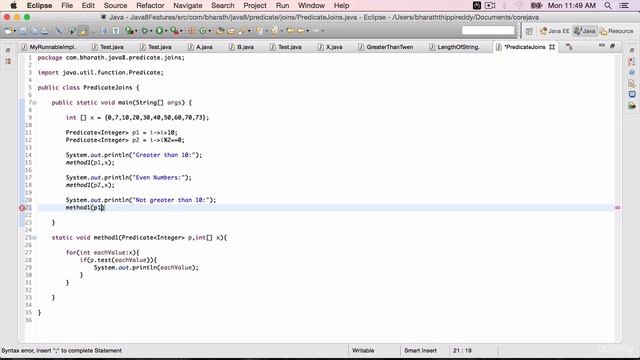640x360 pixels.
Task: Click the Restore view icon in right sidebar
Action: tap(632, 51)
